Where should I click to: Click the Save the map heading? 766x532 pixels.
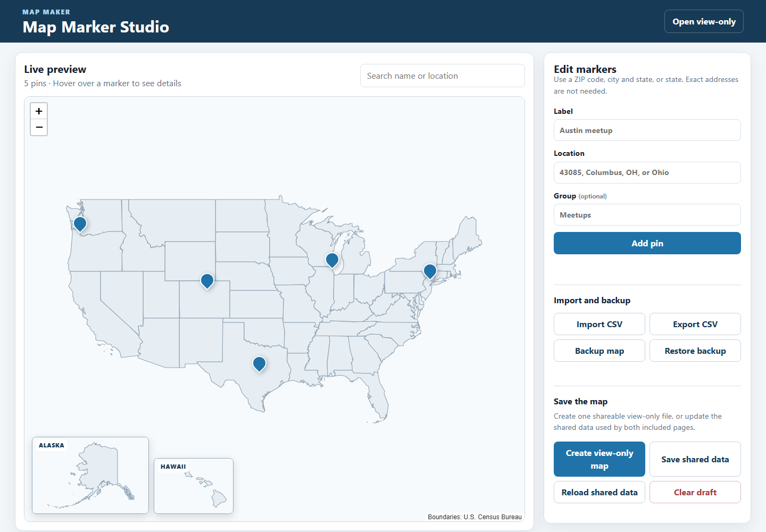click(580, 402)
